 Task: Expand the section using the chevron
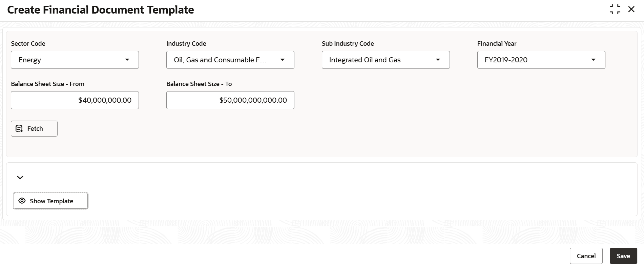point(20,177)
